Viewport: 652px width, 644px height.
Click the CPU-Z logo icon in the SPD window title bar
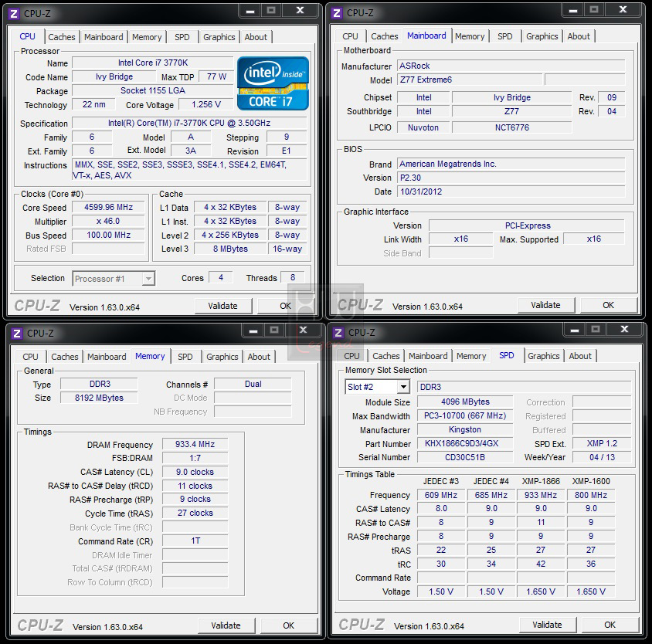(x=338, y=333)
